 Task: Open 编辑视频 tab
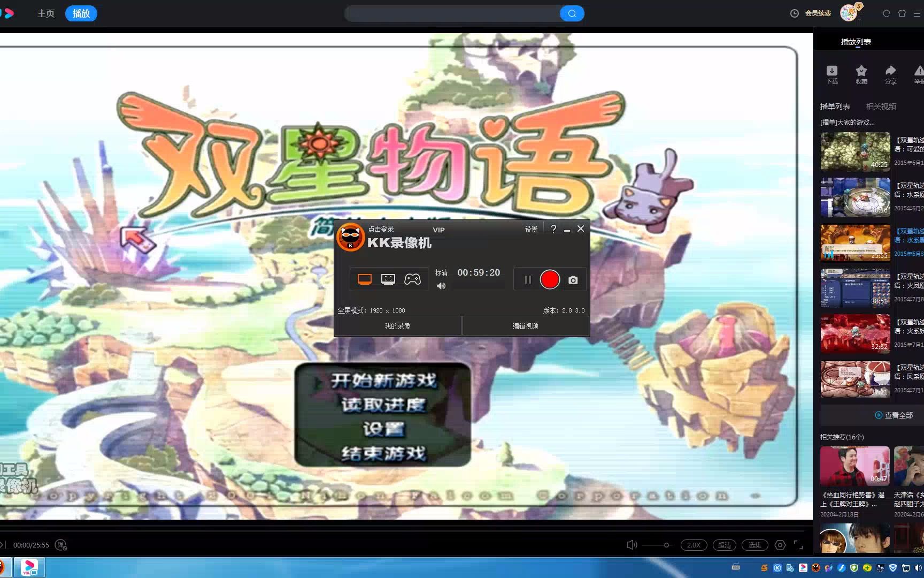(x=526, y=326)
